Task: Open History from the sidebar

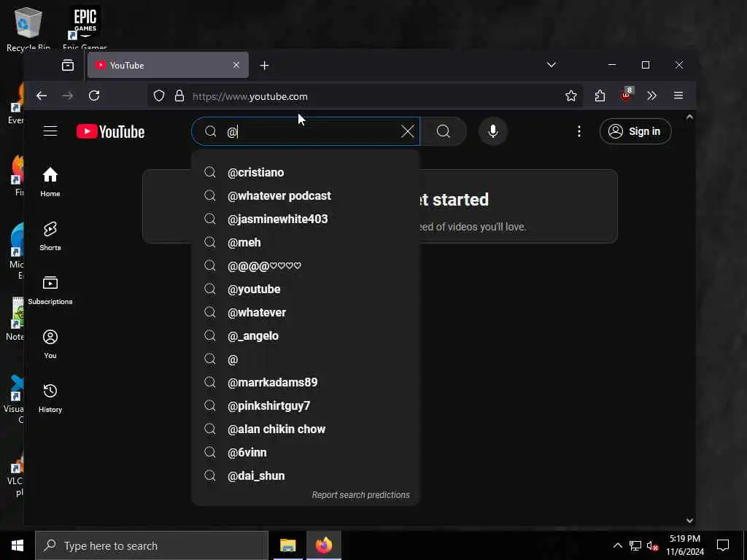Action: (x=50, y=397)
